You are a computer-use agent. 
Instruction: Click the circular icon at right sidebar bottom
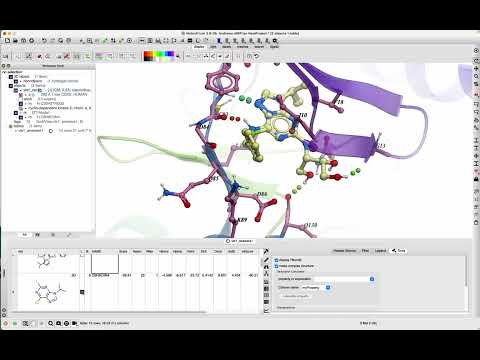point(476,222)
